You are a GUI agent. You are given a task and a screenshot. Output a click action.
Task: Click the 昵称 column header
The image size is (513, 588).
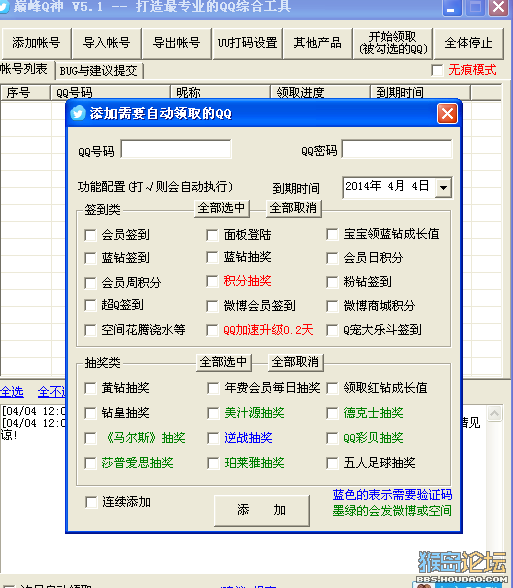220,92
